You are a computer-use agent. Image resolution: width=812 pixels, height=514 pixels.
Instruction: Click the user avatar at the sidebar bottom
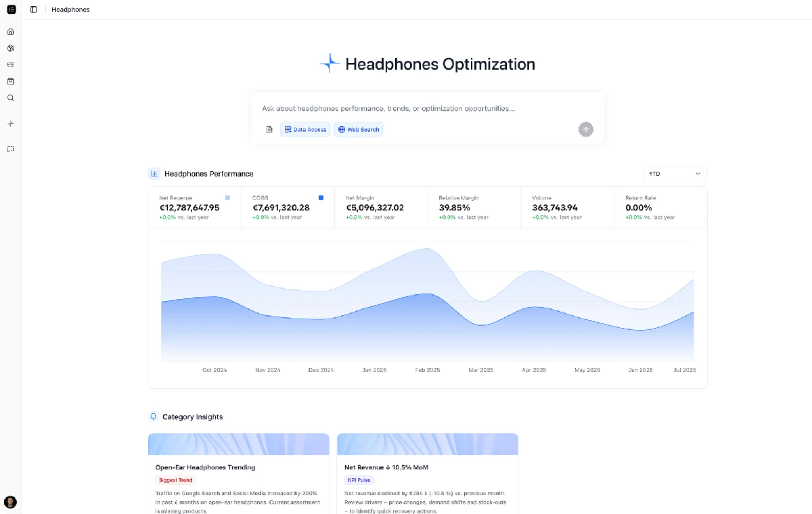coord(10,502)
